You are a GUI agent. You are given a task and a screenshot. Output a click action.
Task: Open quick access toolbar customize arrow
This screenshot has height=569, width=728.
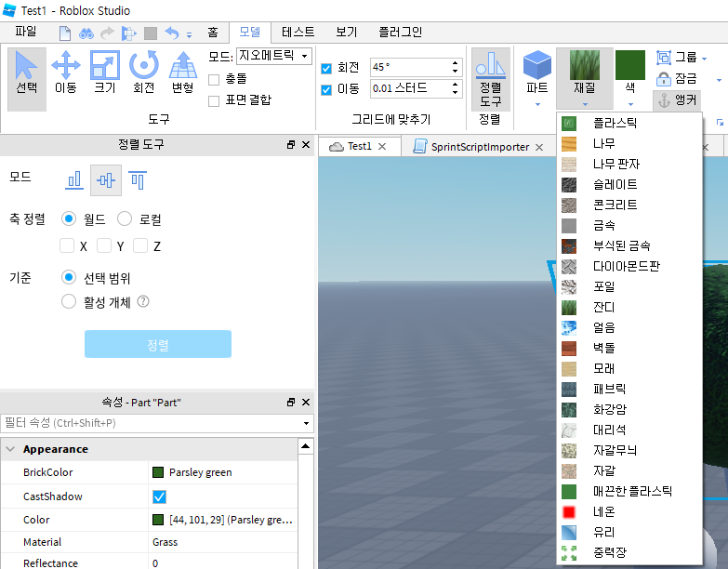click(189, 34)
